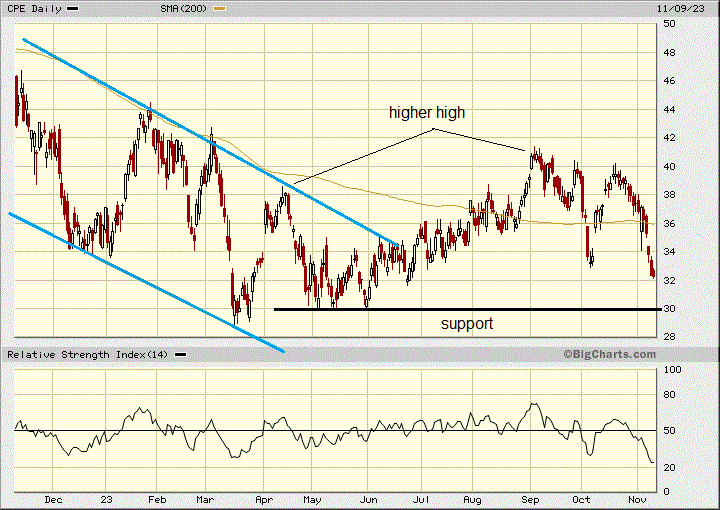Click the 'Dec' month label on the time axis
Viewport: 720px width, 510px height.
(53, 499)
